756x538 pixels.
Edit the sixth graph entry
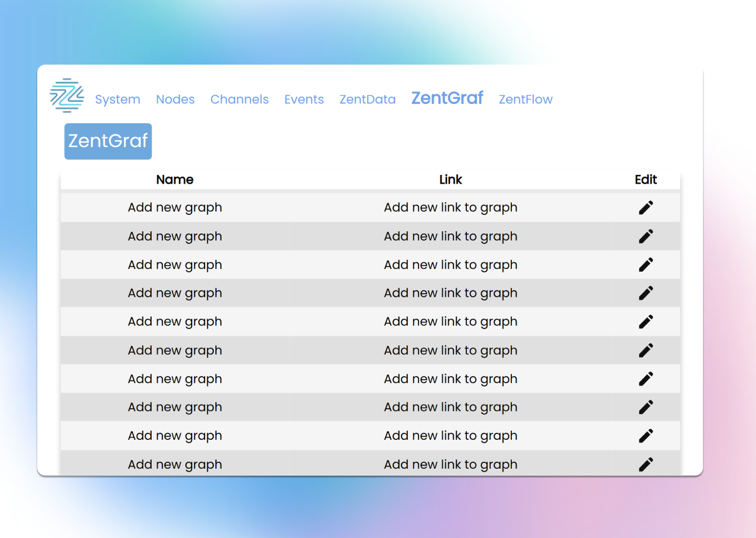point(646,350)
